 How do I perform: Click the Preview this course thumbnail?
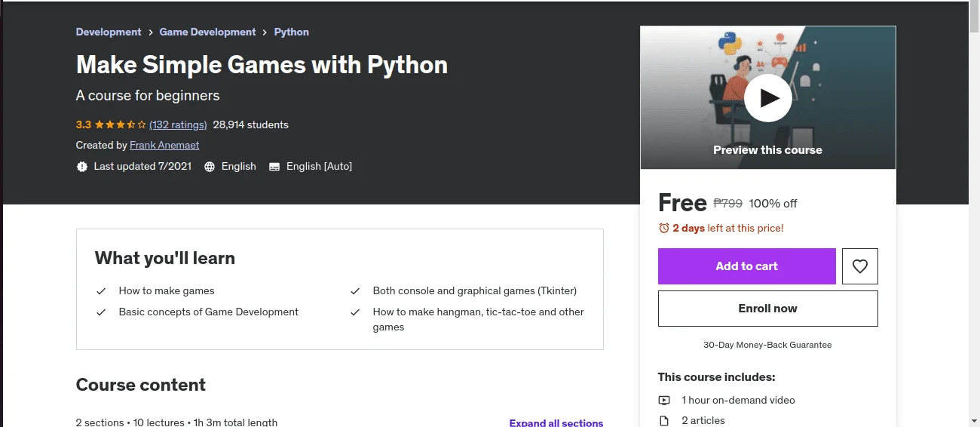[x=768, y=98]
